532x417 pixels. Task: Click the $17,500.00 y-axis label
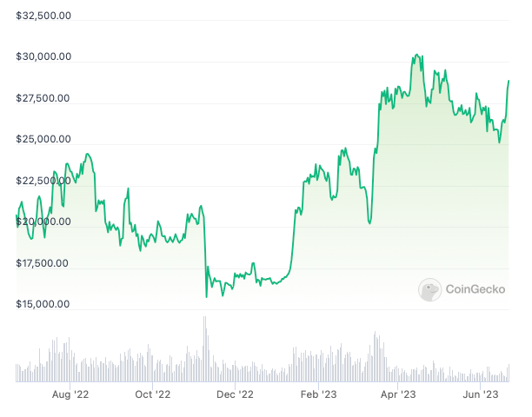[43, 263]
